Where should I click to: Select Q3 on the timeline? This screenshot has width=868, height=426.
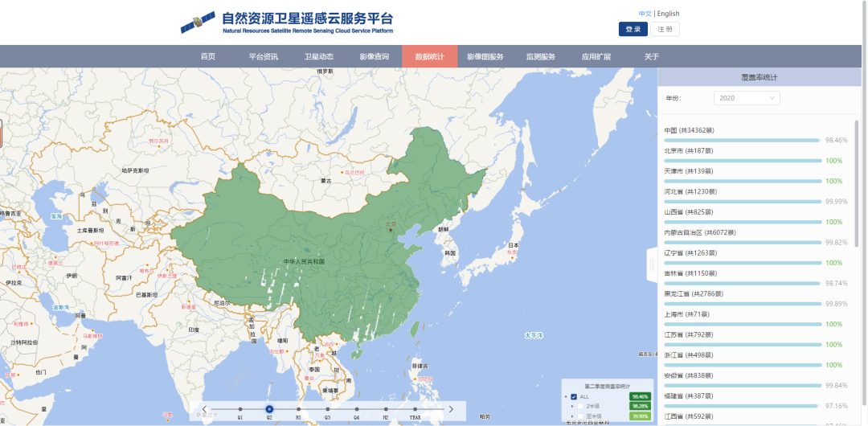click(328, 409)
